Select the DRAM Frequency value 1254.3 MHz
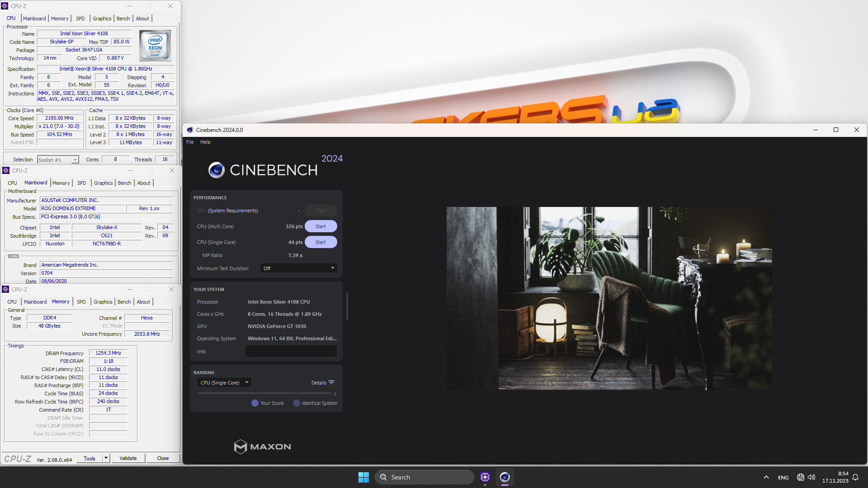 [x=108, y=353]
